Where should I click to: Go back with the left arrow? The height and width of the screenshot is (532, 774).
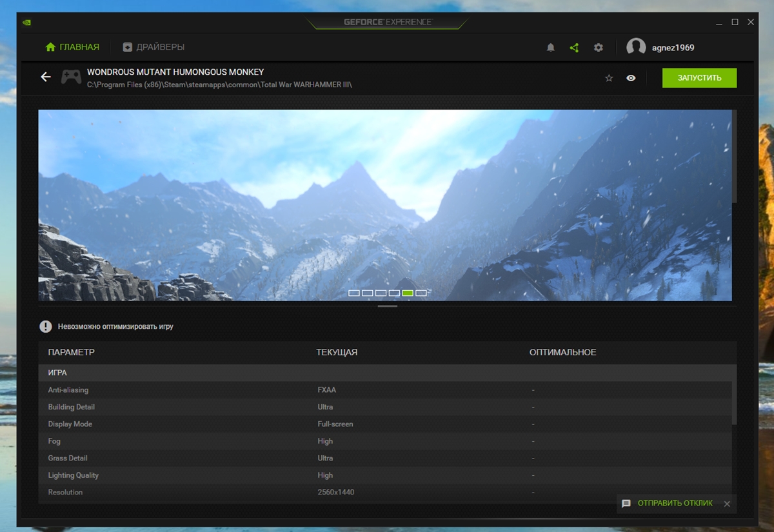(x=46, y=77)
